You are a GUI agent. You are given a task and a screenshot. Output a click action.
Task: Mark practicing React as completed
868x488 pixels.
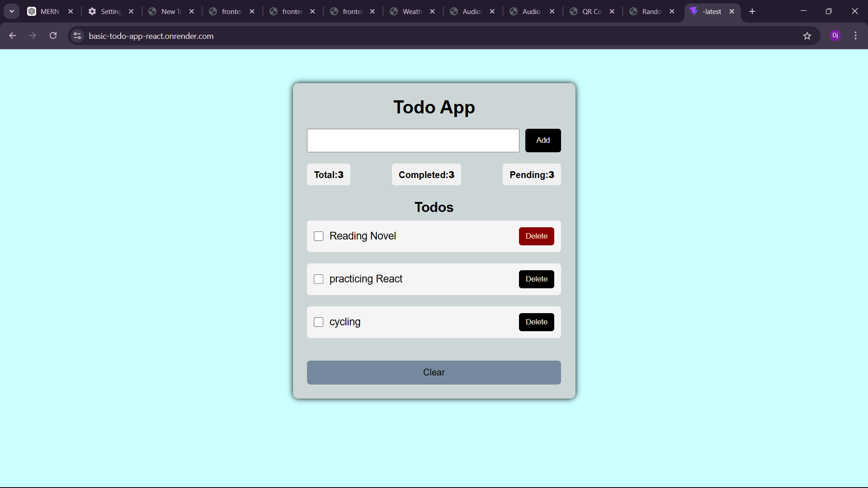[319, 279]
